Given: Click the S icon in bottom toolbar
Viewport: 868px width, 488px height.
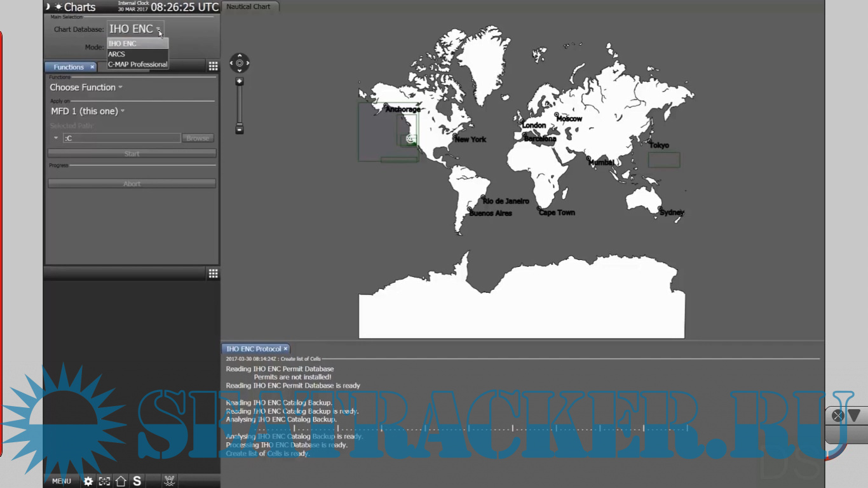Looking at the screenshot, I should point(137,481).
